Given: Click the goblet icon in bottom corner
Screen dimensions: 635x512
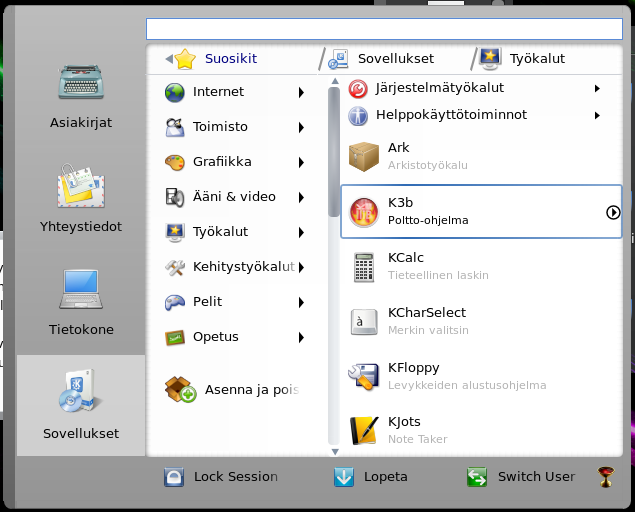Looking at the screenshot, I should 606,477.
